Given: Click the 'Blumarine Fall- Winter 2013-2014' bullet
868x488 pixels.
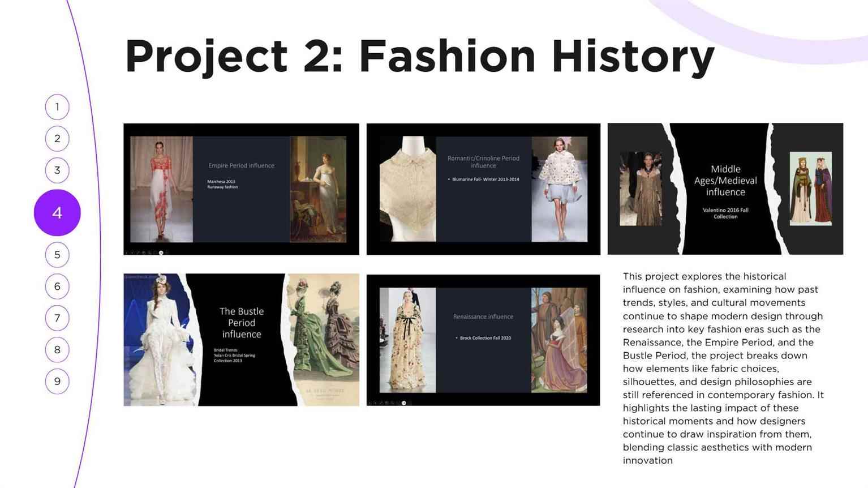Looking at the screenshot, I should tap(485, 179).
